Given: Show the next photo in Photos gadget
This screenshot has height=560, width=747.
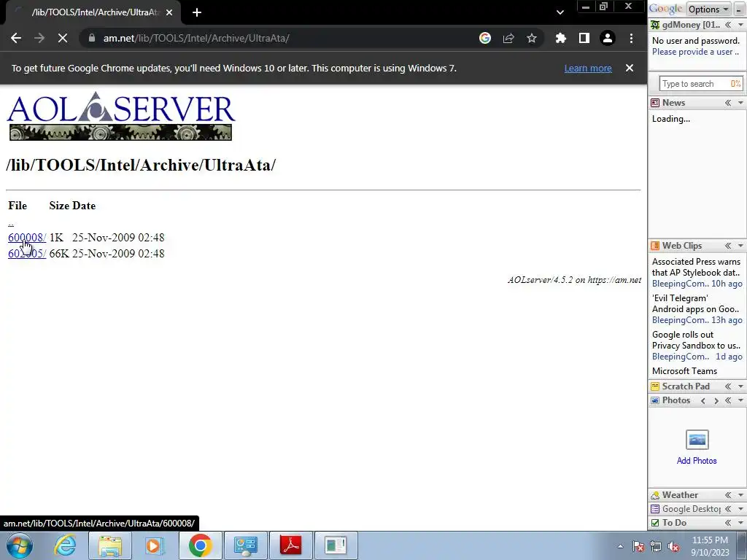Looking at the screenshot, I should point(716,400).
